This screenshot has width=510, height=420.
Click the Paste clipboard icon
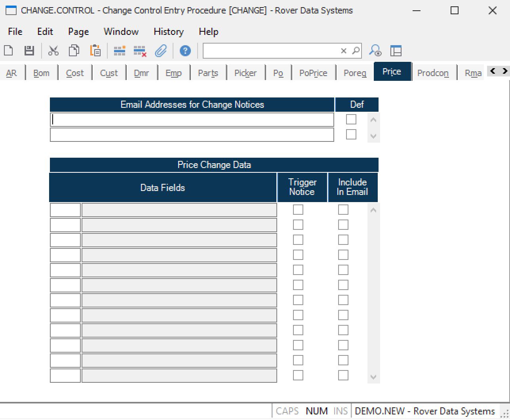(x=95, y=51)
